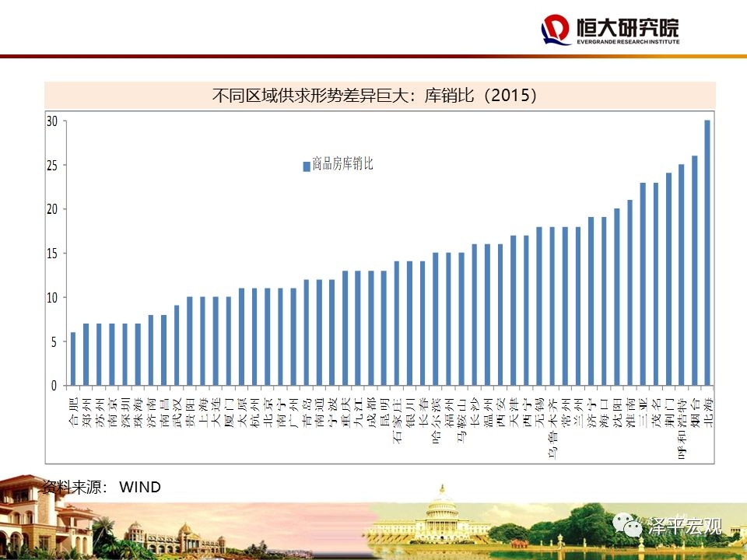Select the x-axis label 石家庄
The width and height of the screenshot is (747, 560).
point(398,422)
